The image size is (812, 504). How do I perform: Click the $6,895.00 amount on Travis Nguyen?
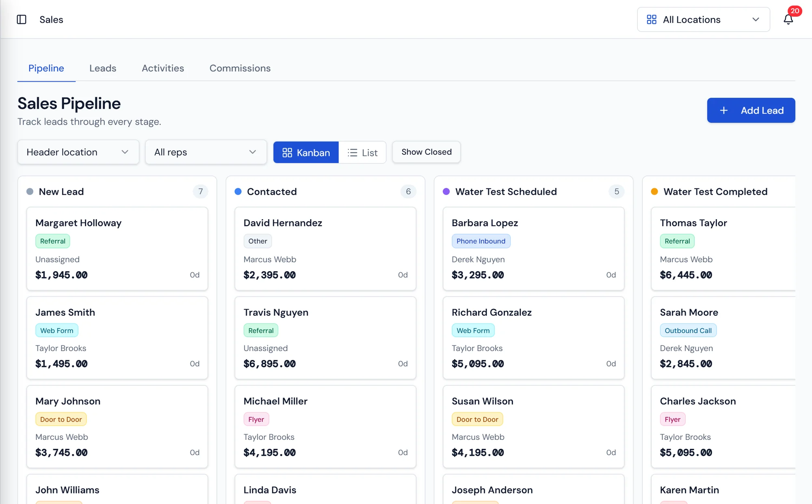270,364
